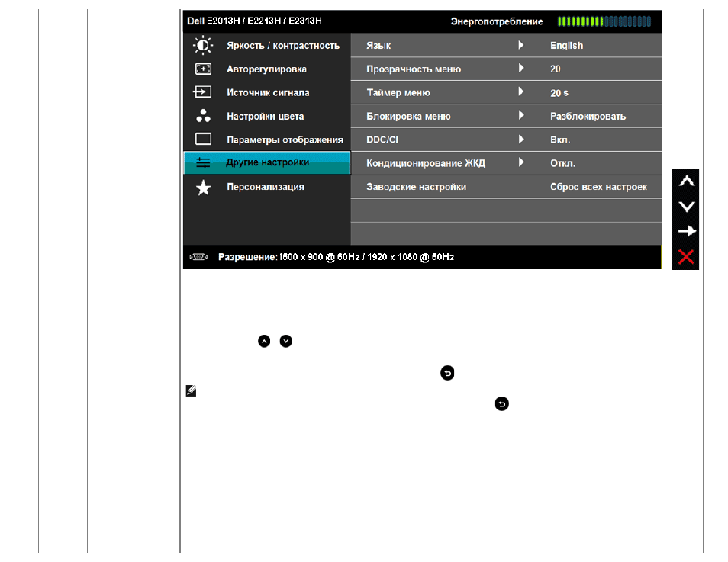Click the right arrow enter button
The height and width of the screenshot is (562, 728).
coord(686,231)
